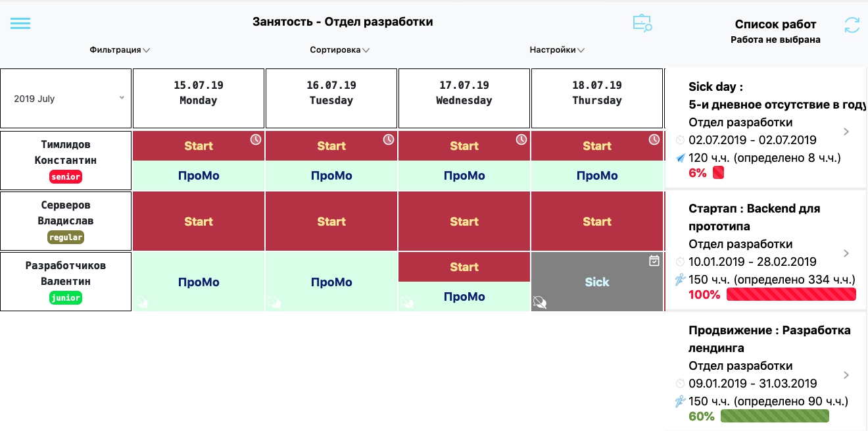Screen dimensions: 868x431
Task: Open the Сортировка dropdown
Action: (x=339, y=50)
